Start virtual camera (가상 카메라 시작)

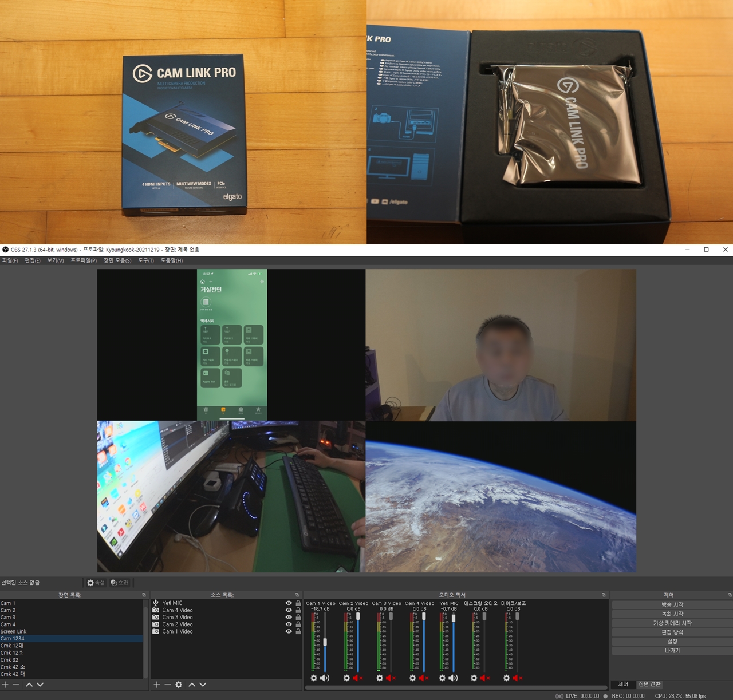672,623
